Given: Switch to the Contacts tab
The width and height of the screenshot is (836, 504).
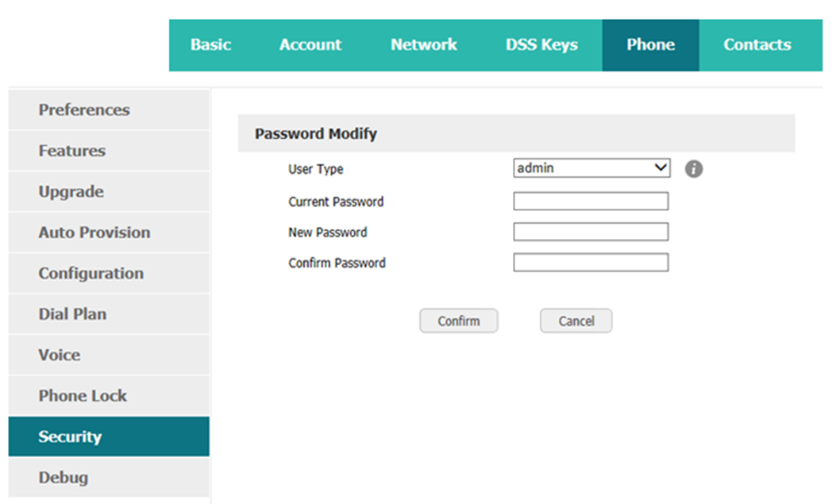Looking at the screenshot, I should tap(757, 44).
